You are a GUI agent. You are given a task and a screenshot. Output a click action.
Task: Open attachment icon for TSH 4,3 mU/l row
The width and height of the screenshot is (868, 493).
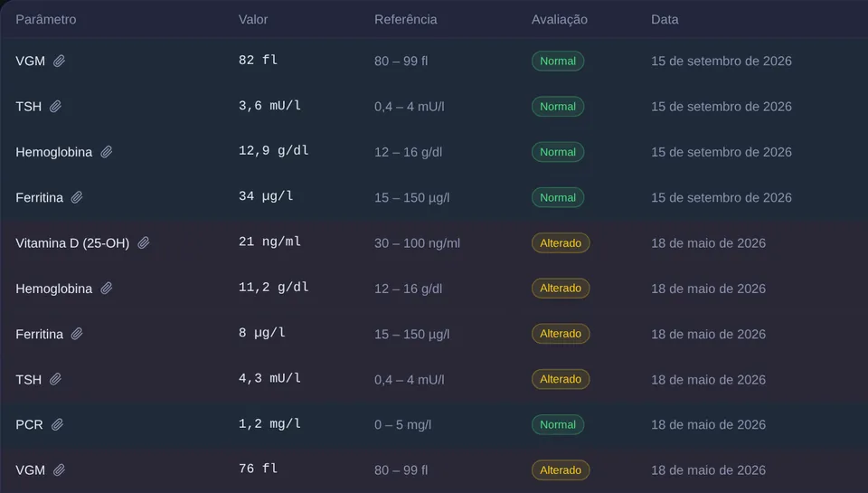(55, 379)
